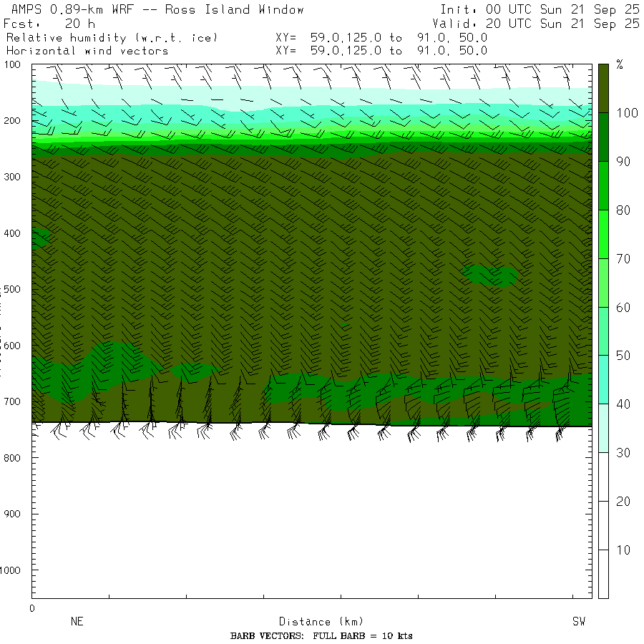Click the colorbar label 40
644x644 pixels.
623,404
